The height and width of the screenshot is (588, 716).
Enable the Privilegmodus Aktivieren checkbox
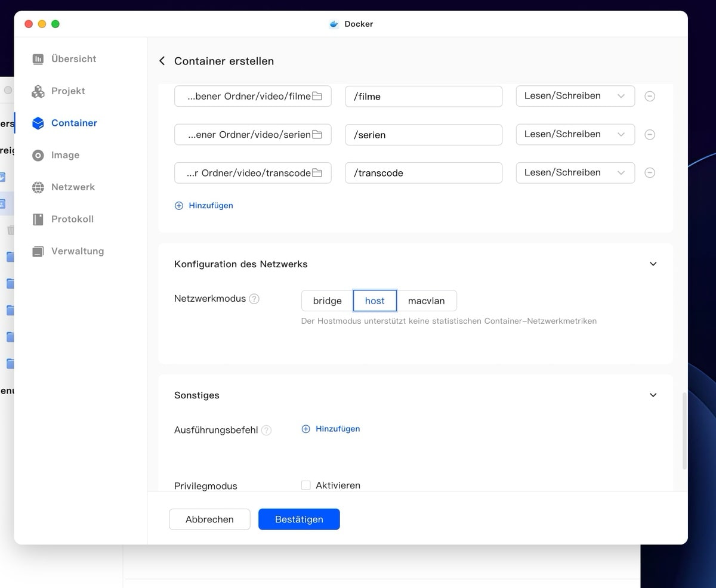click(x=306, y=485)
